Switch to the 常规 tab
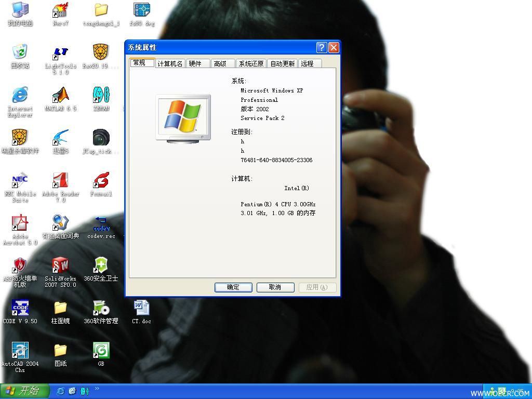532x399 pixels. [142, 63]
